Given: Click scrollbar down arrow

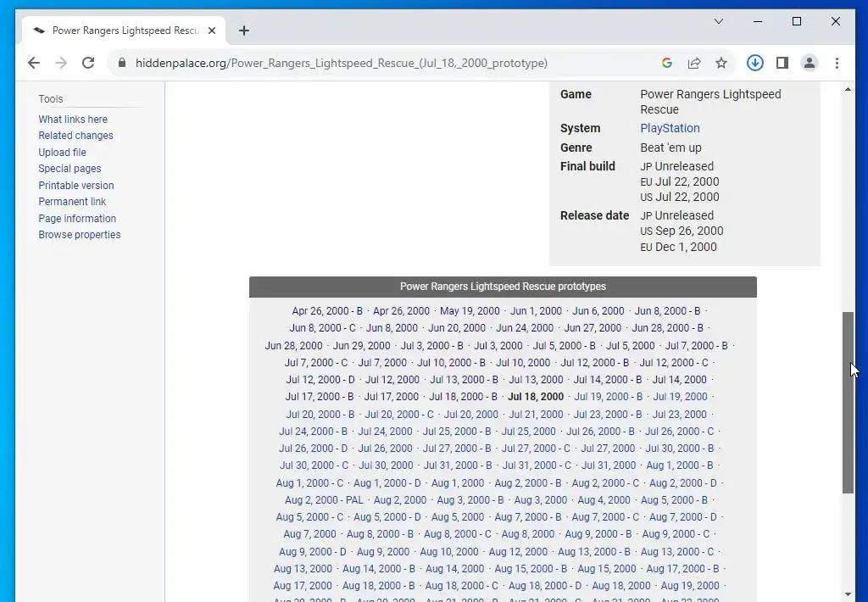Looking at the screenshot, I should pyautogui.click(x=848, y=594).
